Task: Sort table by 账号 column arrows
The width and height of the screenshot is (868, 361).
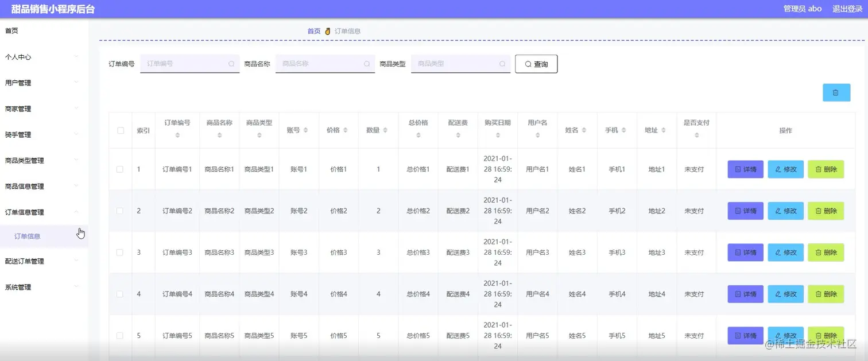Action: click(x=305, y=130)
